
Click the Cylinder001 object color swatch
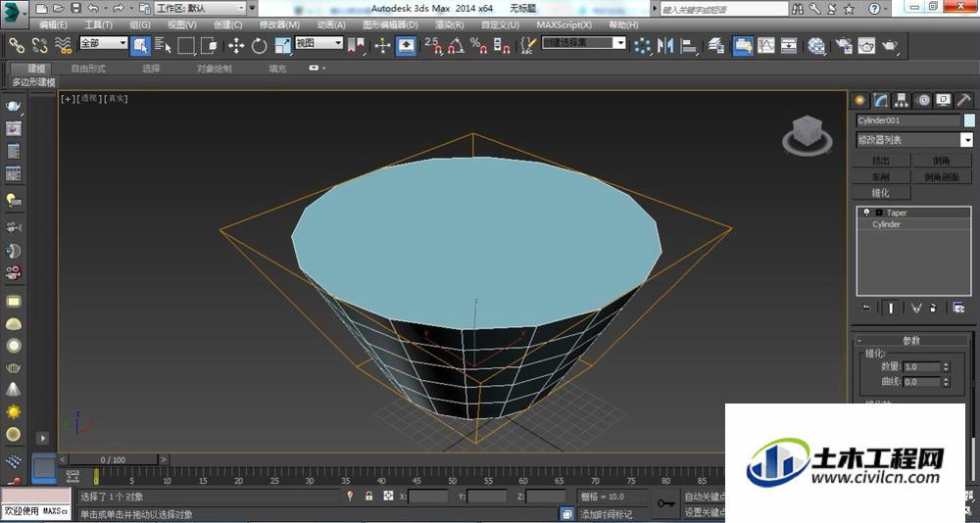(x=969, y=120)
